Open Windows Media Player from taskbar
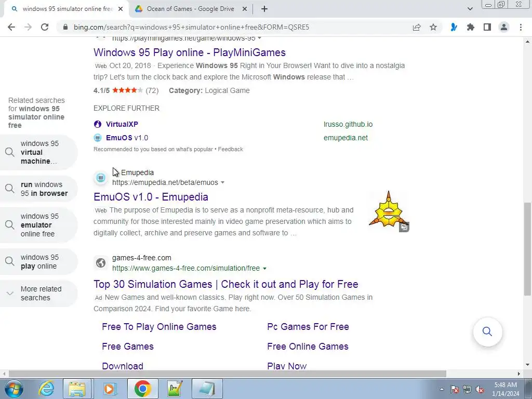 pyautogui.click(x=110, y=389)
